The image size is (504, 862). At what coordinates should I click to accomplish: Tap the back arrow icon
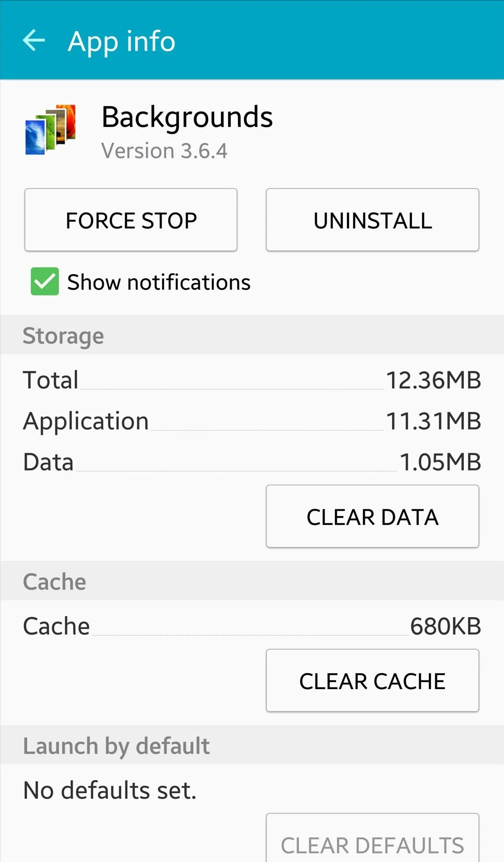[x=34, y=41]
